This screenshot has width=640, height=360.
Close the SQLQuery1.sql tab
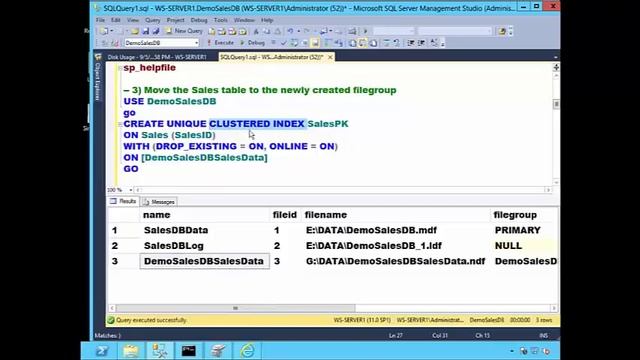tap(330, 57)
